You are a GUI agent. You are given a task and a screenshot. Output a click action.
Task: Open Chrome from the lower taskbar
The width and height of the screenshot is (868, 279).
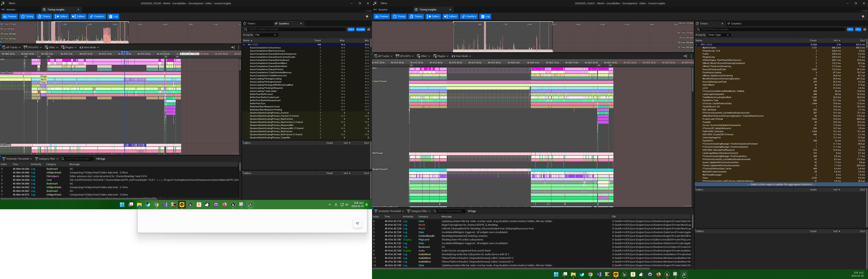coord(590,274)
